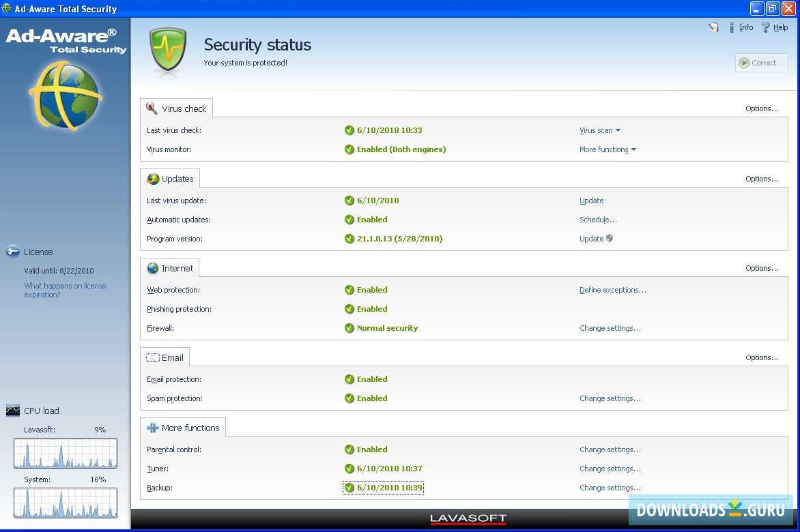The image size is (800, 532).
Task: Change settings for Spam protection
Action: tap(610, 398)
